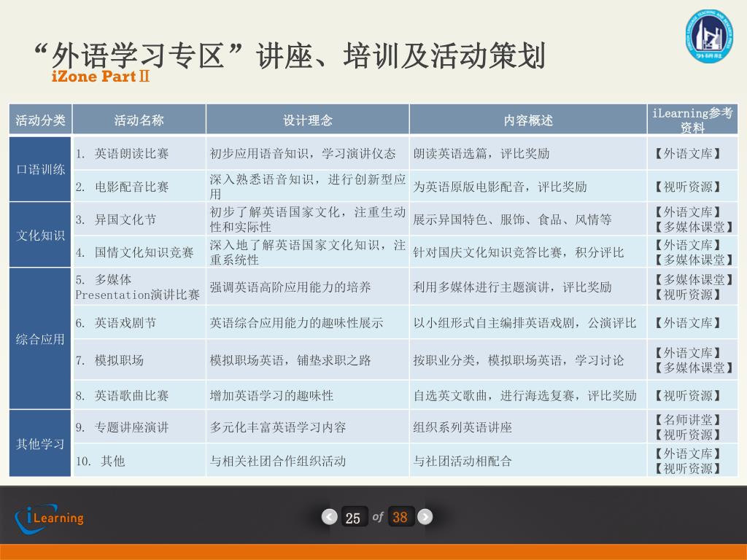Click the total page count 38

(x=400, y=517)
